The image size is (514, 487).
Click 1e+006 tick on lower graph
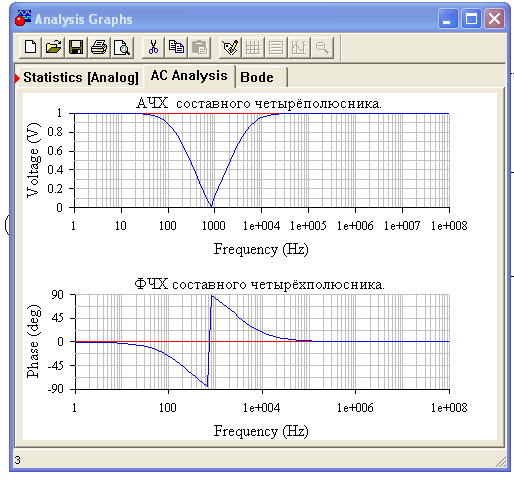tap(355, 408)
